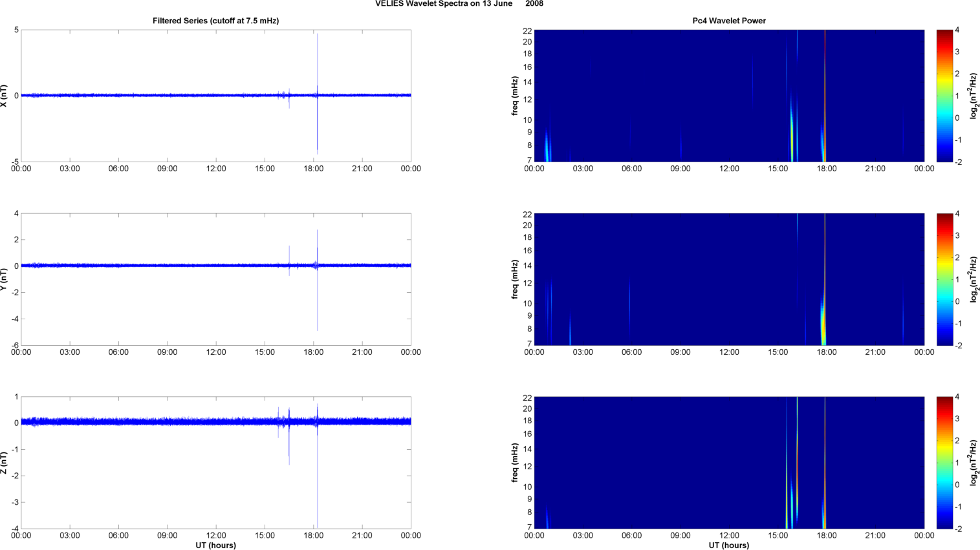Select the "Filtered Series (cutoff at 7.5 mHz)" heading
Screen dimensions: 980x550
point(215,21)
